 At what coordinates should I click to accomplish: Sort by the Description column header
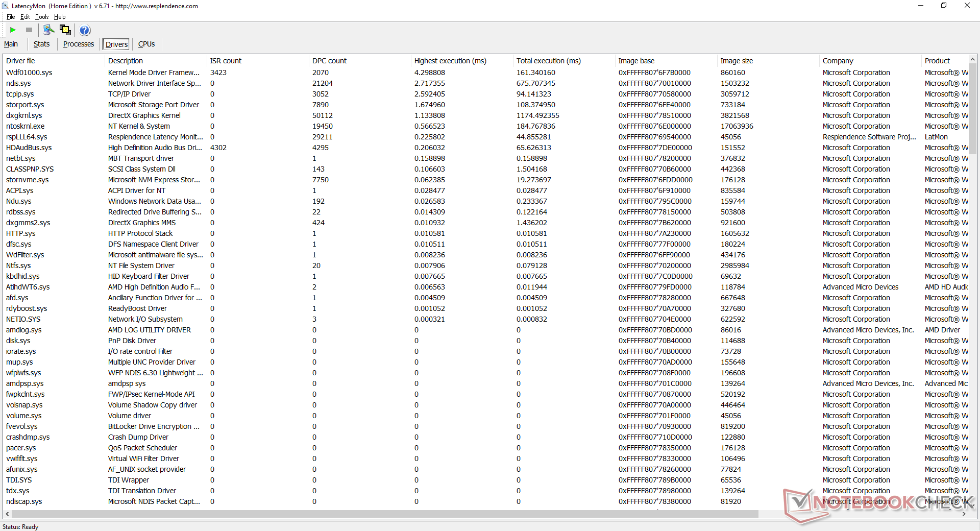point(156,61)
